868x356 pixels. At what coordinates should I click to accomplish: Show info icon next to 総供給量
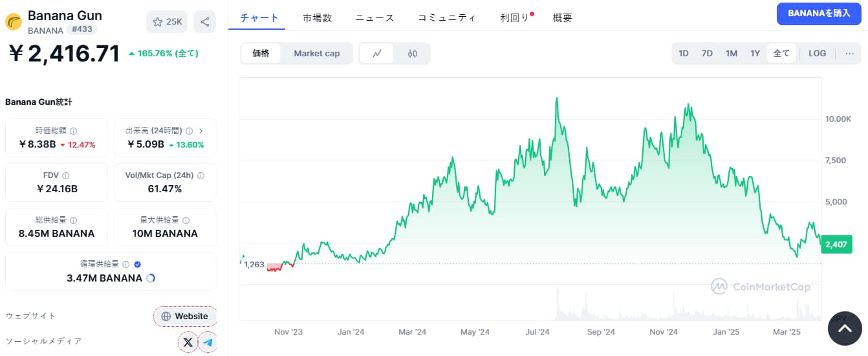click(73, 220)
